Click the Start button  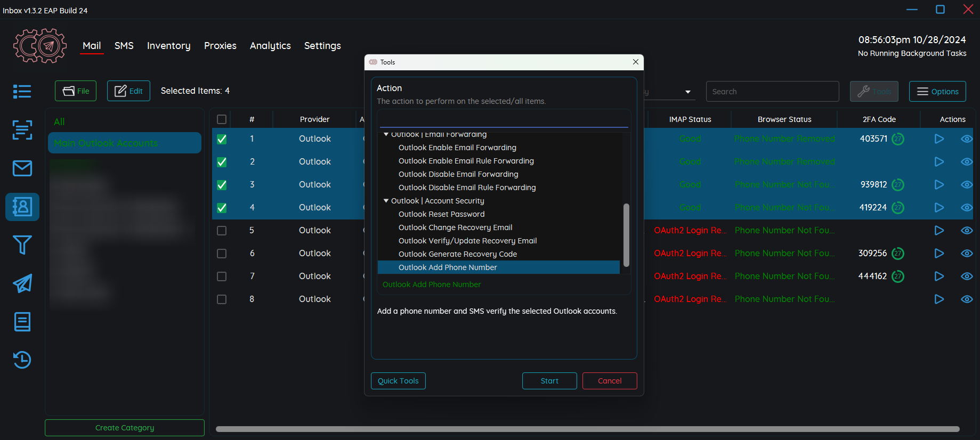click(549, 381)
